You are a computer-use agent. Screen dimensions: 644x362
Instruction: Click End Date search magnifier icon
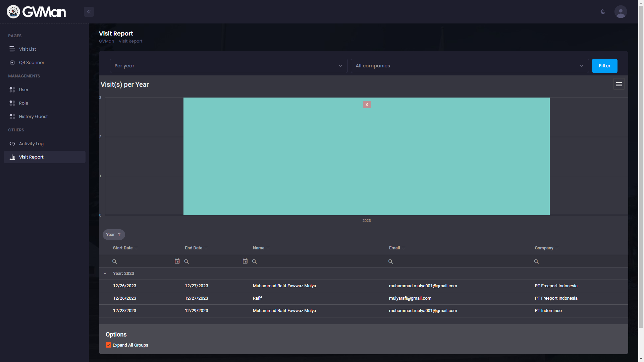[x=186, y=261]
